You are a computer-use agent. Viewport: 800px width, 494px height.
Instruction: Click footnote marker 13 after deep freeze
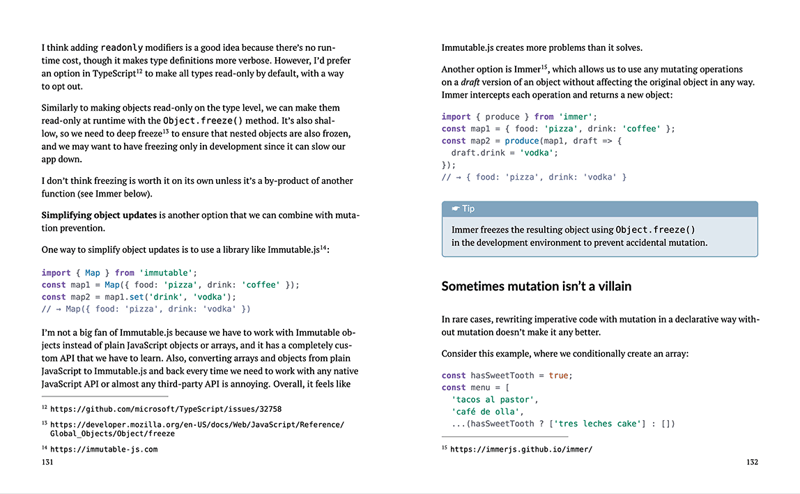(165, 131)
